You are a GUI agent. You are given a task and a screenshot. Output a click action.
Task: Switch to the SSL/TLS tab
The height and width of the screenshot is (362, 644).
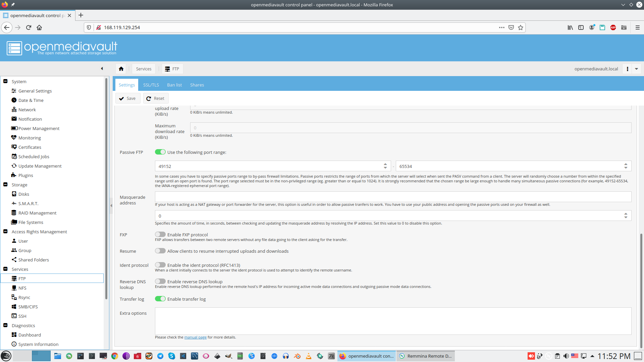[x=151, y=85]
